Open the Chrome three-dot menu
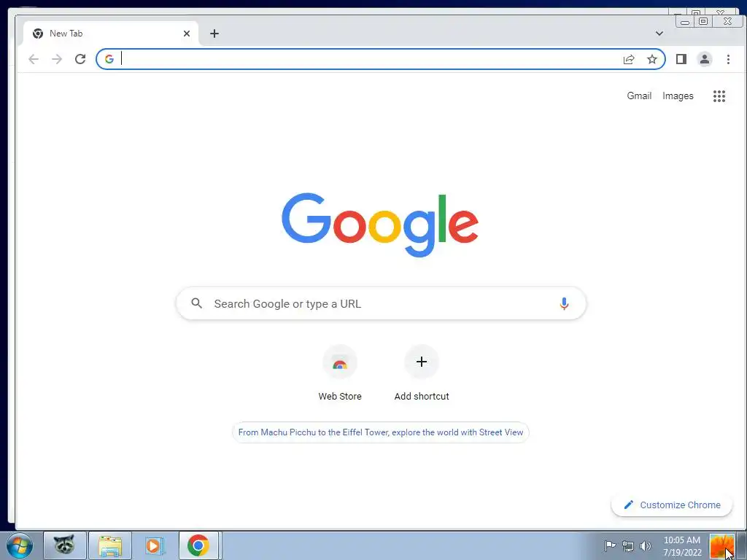The image size is (747, 560). 728,59
